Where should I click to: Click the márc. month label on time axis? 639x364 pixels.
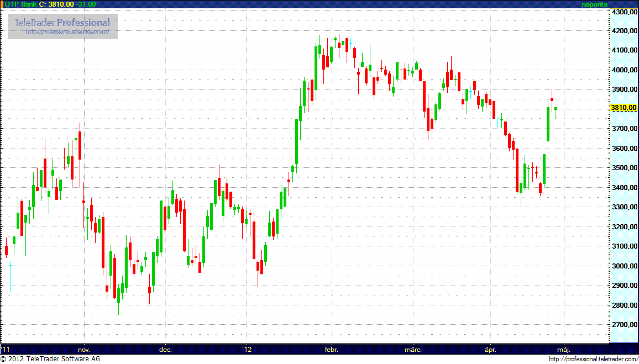point(415,349)
